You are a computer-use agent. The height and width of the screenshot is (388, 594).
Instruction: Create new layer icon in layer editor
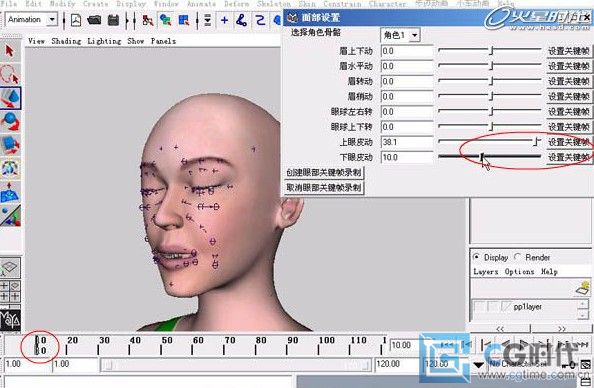[x=583, y=288]
